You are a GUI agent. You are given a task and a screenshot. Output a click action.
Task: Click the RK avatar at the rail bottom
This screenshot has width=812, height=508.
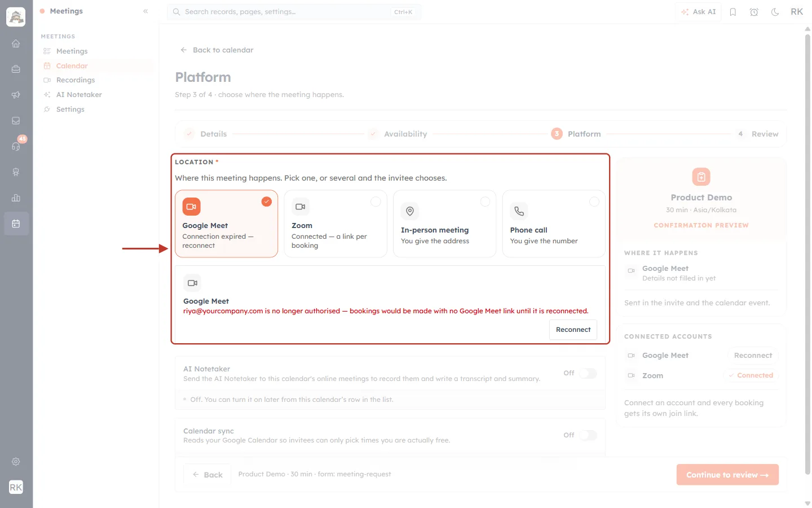(16, 487)
